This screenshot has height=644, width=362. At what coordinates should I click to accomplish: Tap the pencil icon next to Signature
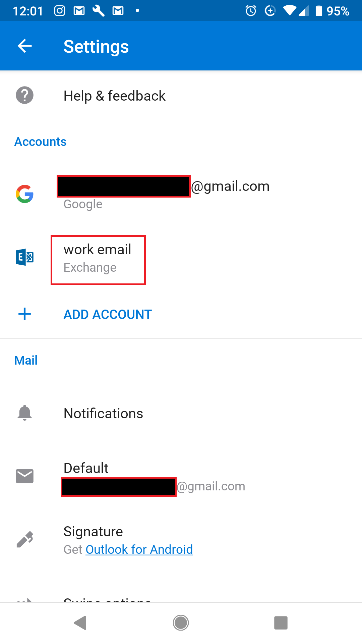tap(24, 539)
